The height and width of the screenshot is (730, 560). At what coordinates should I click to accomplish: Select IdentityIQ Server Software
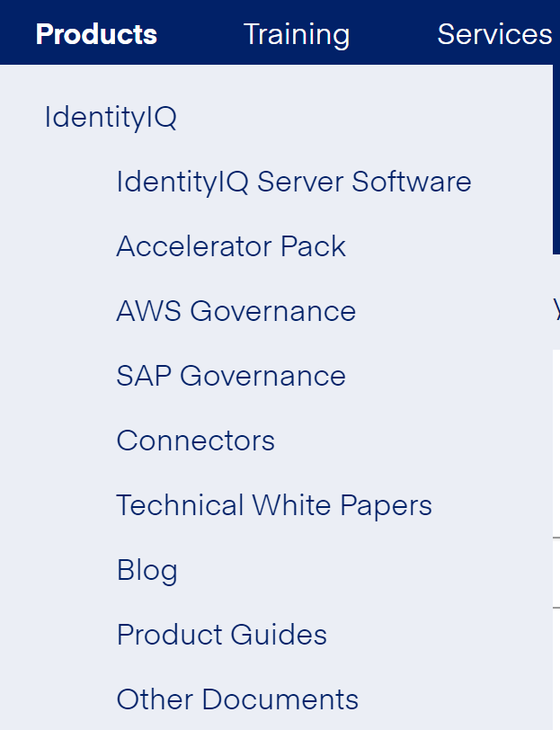(x=293, y=181)
